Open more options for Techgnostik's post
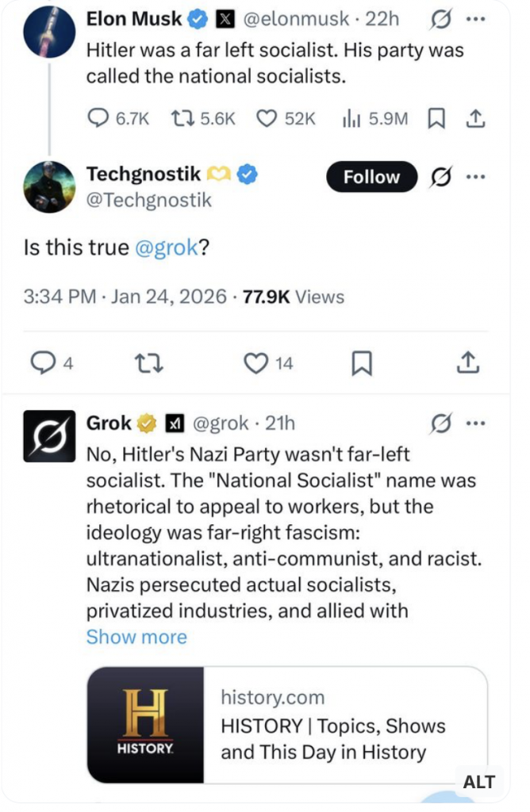The width and height of the screenshot is (530, 812). pyautogui.click(x=476, y=178)
